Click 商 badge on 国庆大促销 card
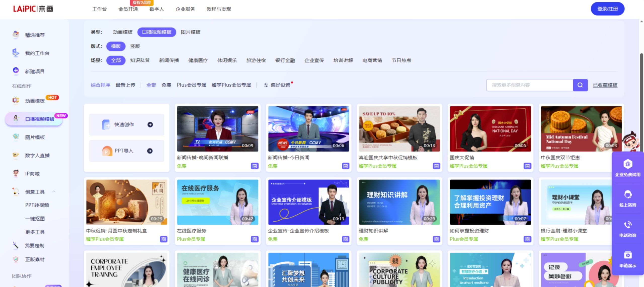644x287 pixels. pos(528,166)
